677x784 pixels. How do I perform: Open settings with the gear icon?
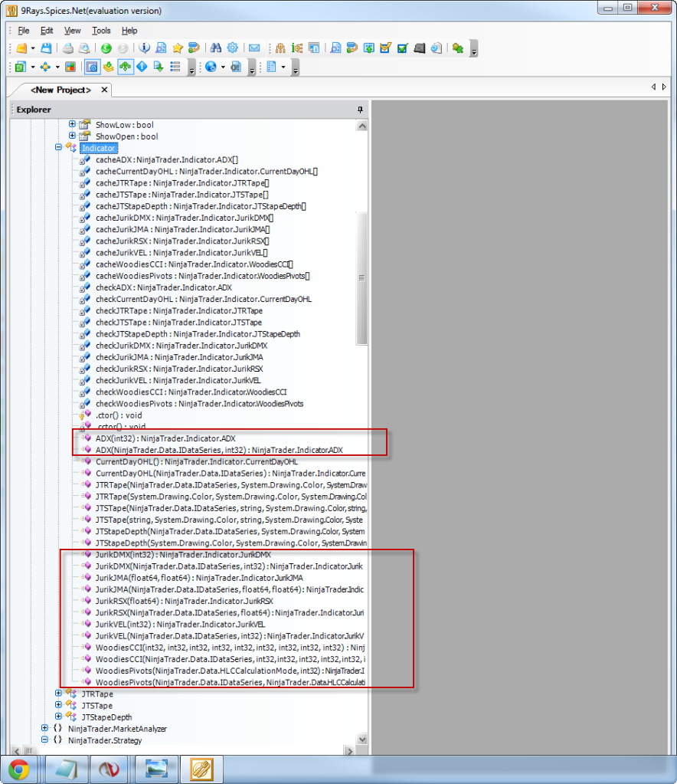[x=232, y=48]
